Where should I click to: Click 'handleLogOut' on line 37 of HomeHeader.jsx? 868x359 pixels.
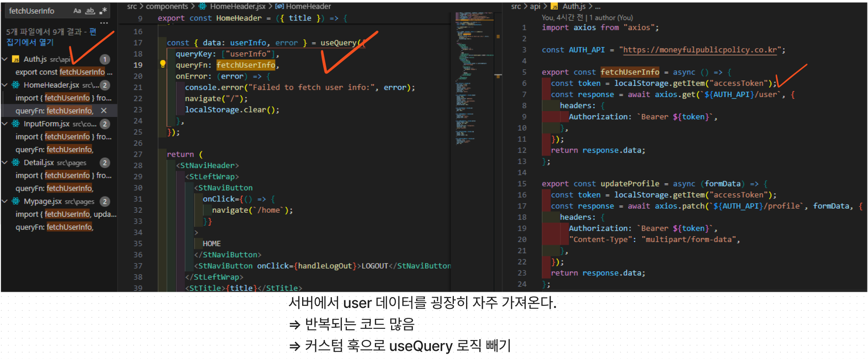pyautogui.click(x=325, y=266)
